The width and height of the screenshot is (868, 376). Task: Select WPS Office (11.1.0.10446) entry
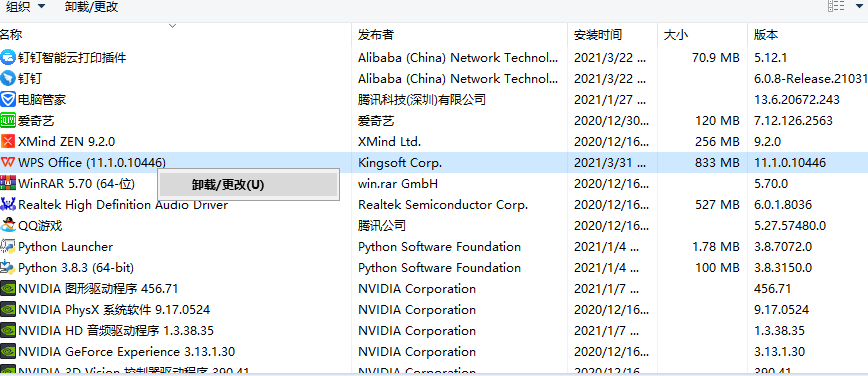[x=92, y=162]
